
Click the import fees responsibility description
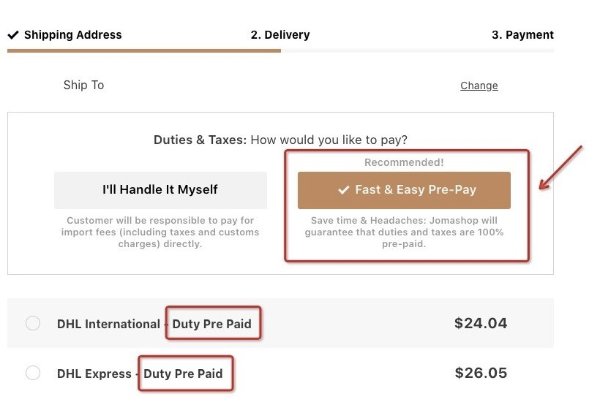[x=160, y=232]
